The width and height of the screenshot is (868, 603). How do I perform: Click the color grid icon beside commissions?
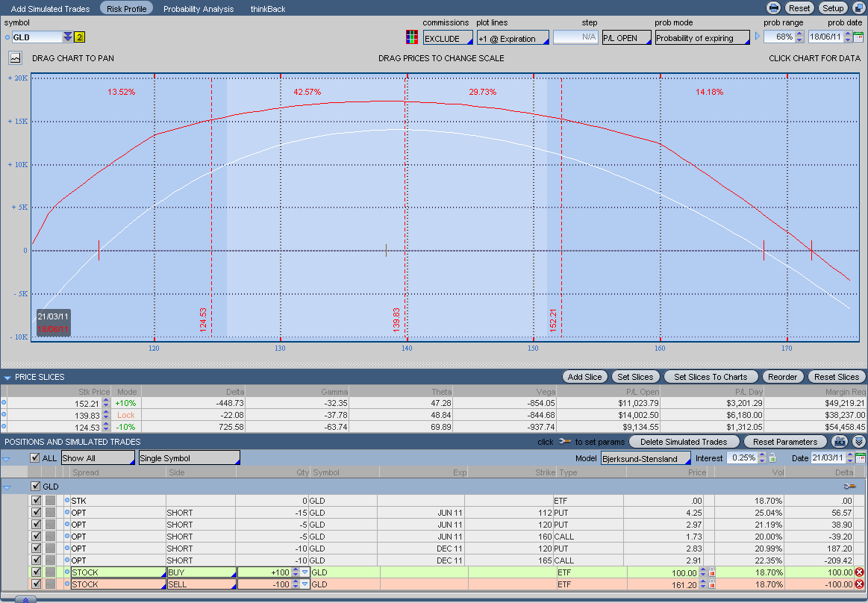tap(411, 37)
